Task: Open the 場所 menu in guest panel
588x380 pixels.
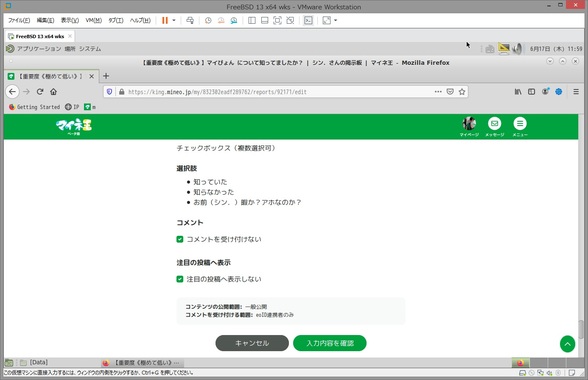Action: (70, 49)
